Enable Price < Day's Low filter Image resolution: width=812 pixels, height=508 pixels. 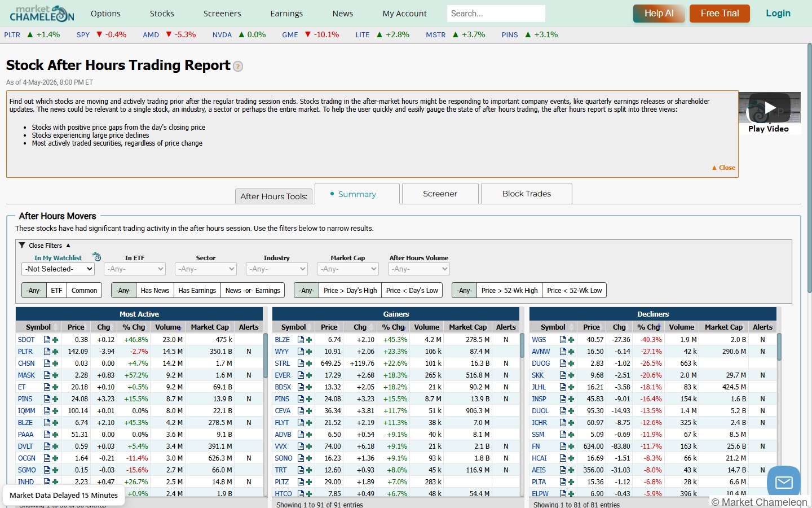tap(412, 291)
